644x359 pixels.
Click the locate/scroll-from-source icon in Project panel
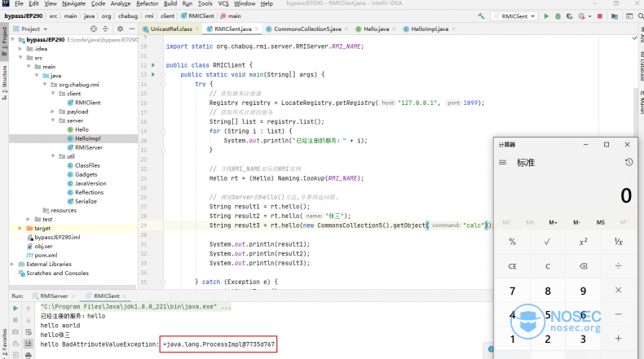click(x=94, y=28)
